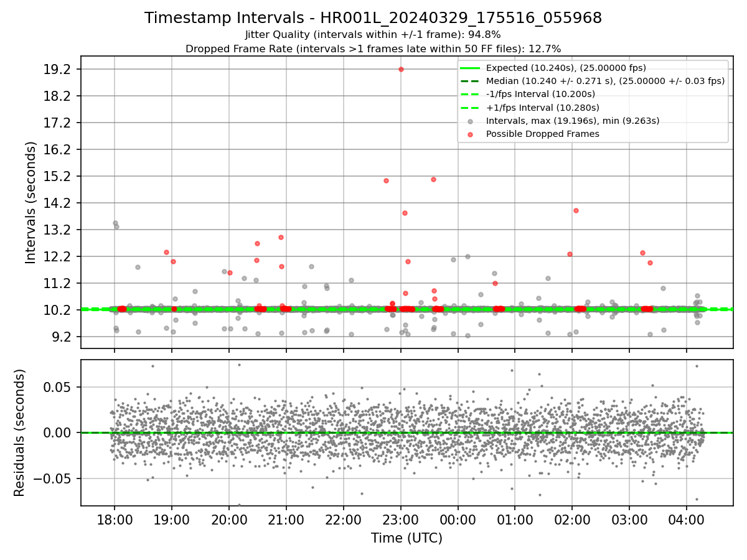Click the dashed line sample beside '-1/fps Interval' legend
This screenshot has width=747, height=560.
pyautogui.click(x=471, y=95)
